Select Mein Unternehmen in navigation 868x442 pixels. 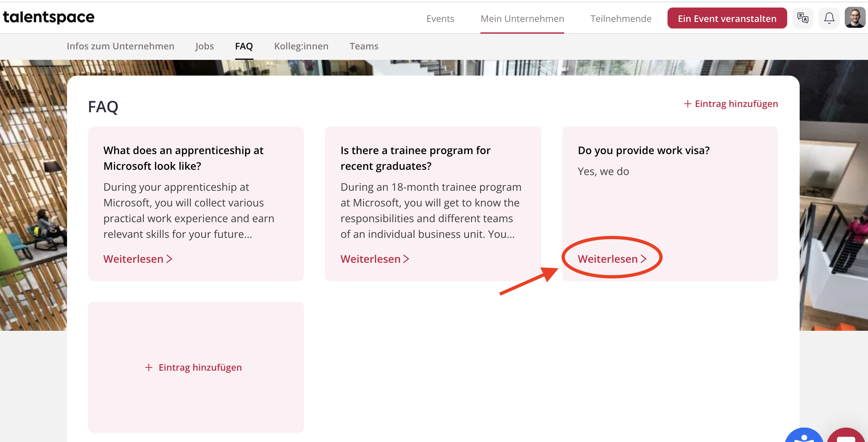(522, 19)
